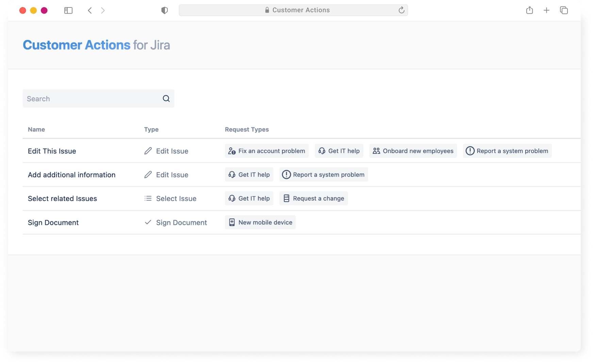
Task: Click inside the Search field
Action: [x=85, y=98]
